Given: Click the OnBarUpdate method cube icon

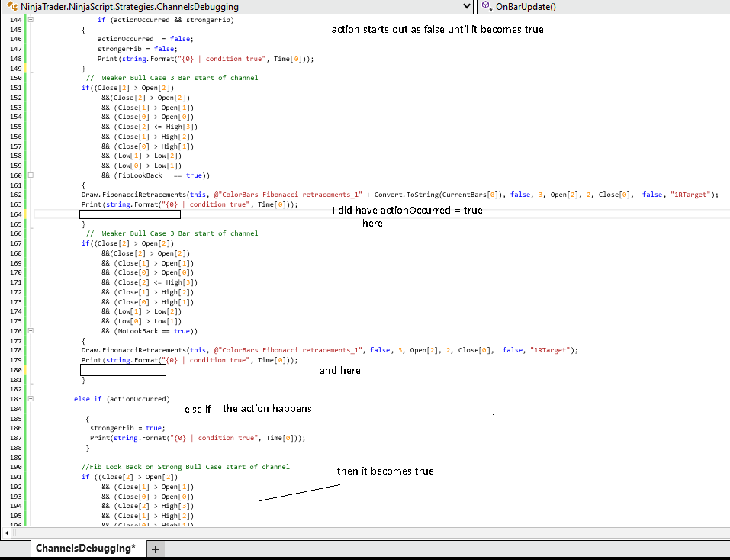Looking at the screenshot, I should [x=487, y=6].
